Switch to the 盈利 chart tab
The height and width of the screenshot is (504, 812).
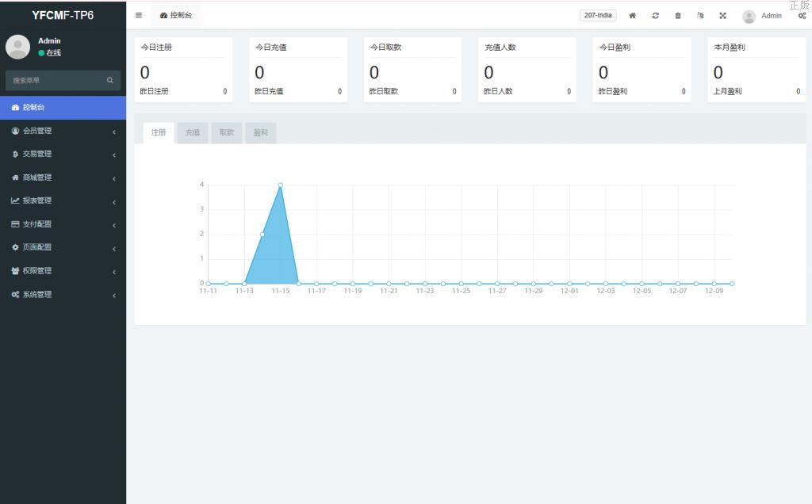tap(261, 133)
